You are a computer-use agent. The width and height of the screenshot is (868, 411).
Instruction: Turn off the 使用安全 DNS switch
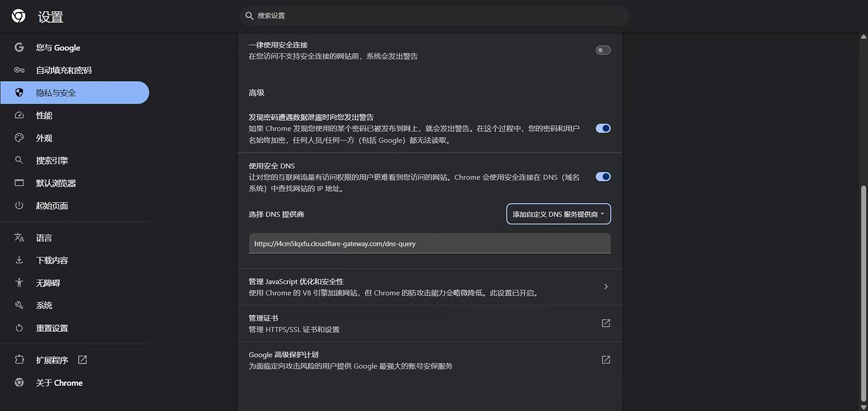coord(603,177)
